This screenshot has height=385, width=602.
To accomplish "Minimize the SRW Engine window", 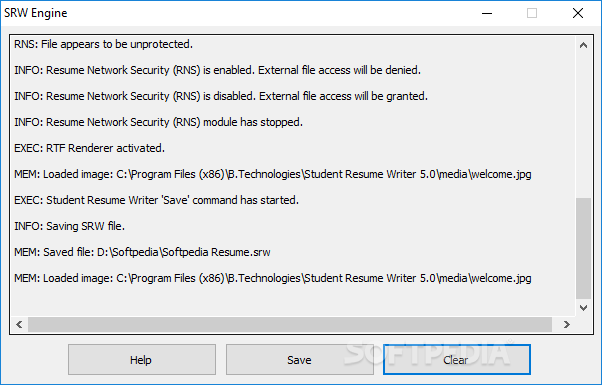I will pos(487,13).
